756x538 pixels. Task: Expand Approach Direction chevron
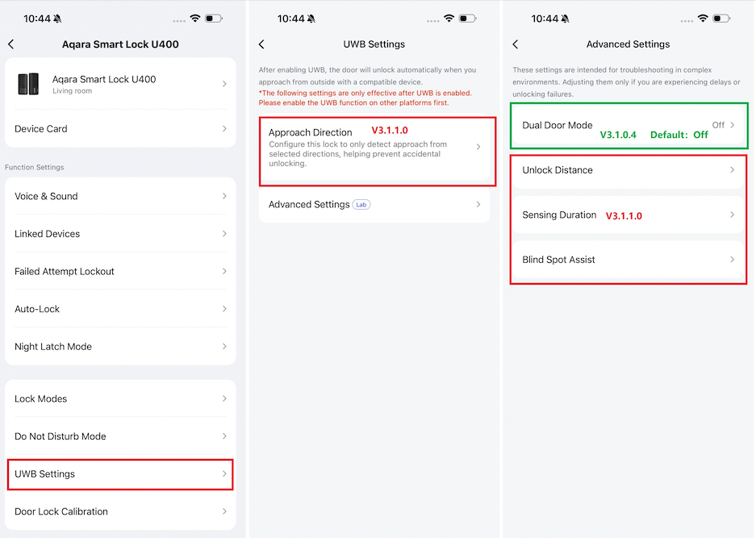coord(478,147)
